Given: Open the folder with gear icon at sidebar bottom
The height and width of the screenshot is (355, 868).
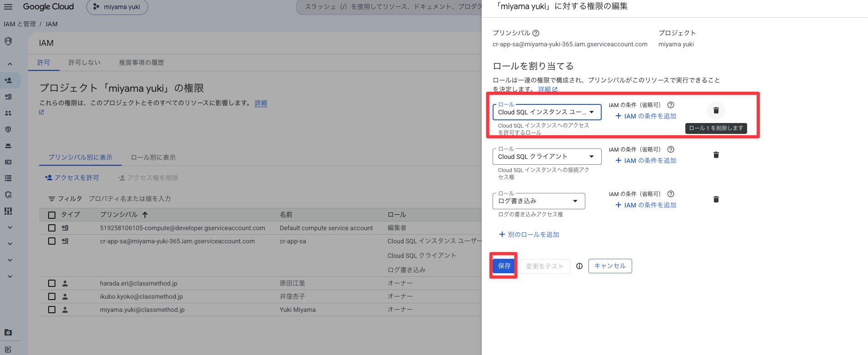Looking at the screenshot, I should click(8, 332).
